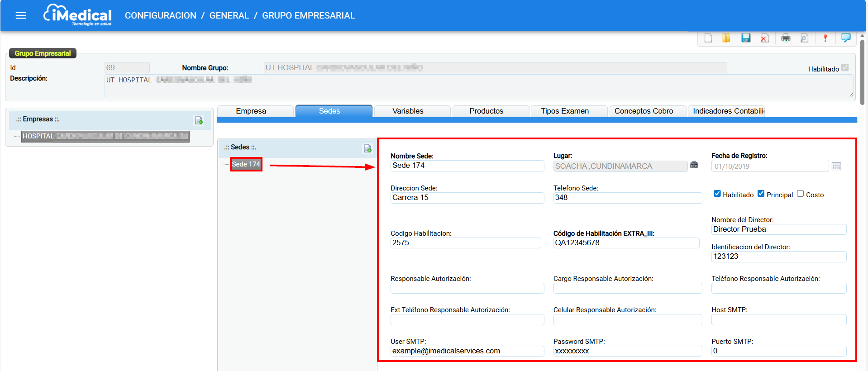868x371 pixels.
Task: Open the yellow folder toolbar icon
Action: [726, 38]
